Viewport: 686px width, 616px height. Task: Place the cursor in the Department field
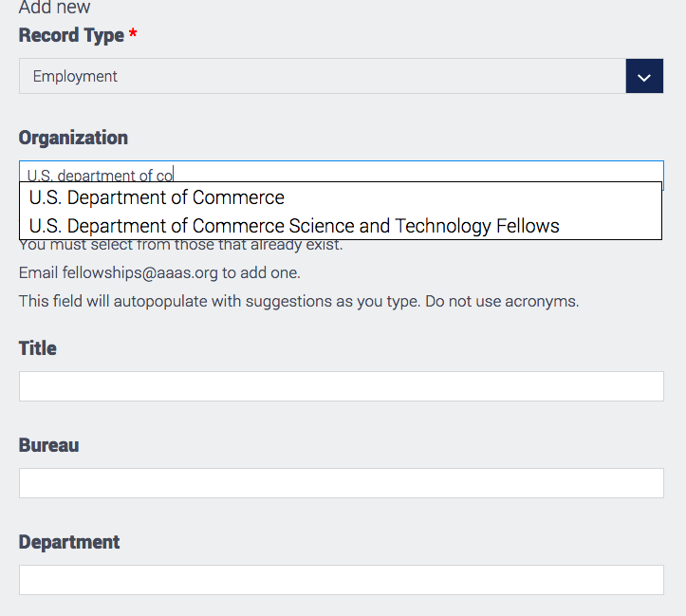(x=341, y=580)
